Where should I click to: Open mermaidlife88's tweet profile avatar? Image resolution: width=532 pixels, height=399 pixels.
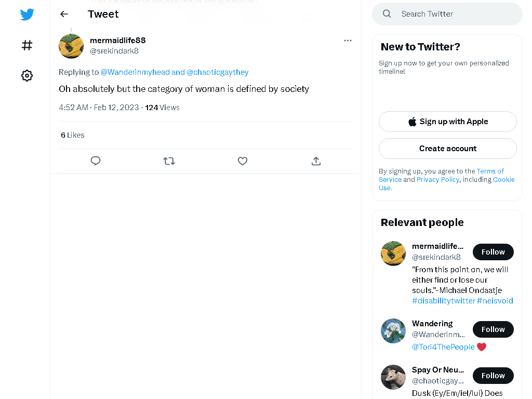coord(71,46)
